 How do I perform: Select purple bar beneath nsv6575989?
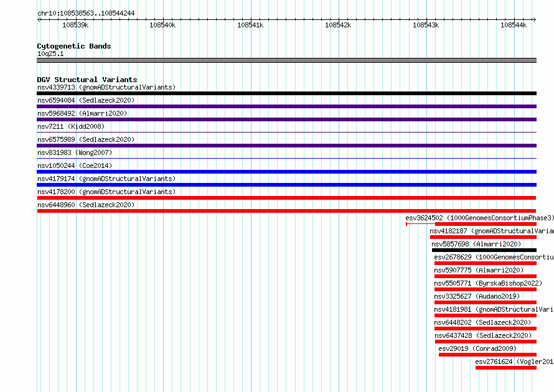pyautogui.click(x=286, y=146)
